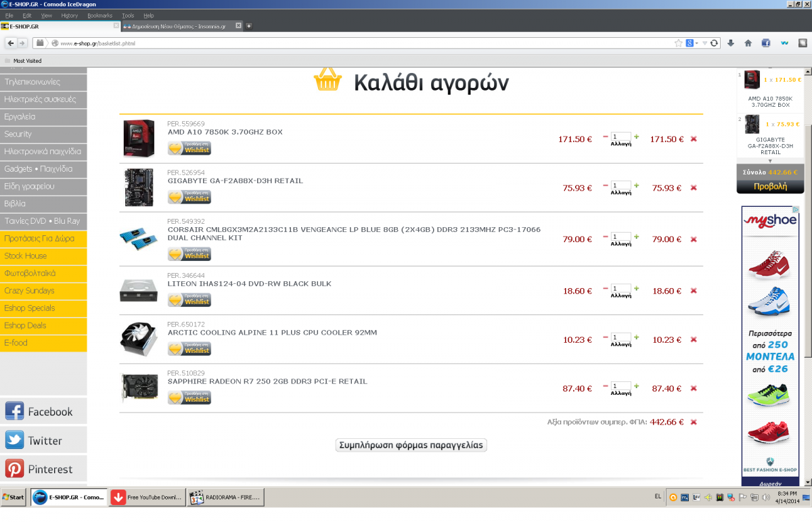Open Pinterest social link in sidebar
The image size is (812, 522).
[x=43, y=469]
